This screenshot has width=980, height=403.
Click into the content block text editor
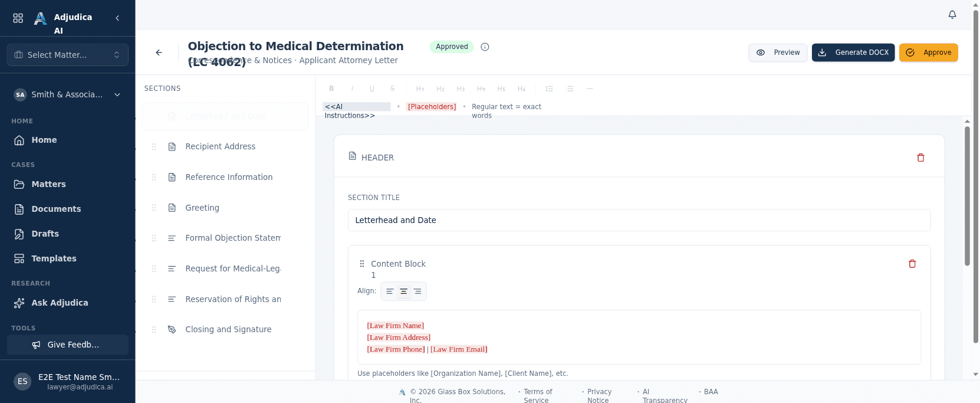pos(639,338)
